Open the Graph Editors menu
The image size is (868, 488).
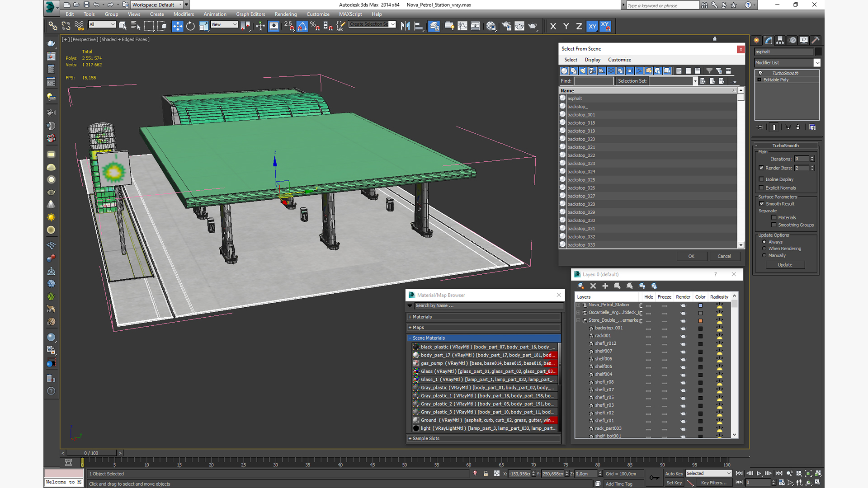click(250, 14)
